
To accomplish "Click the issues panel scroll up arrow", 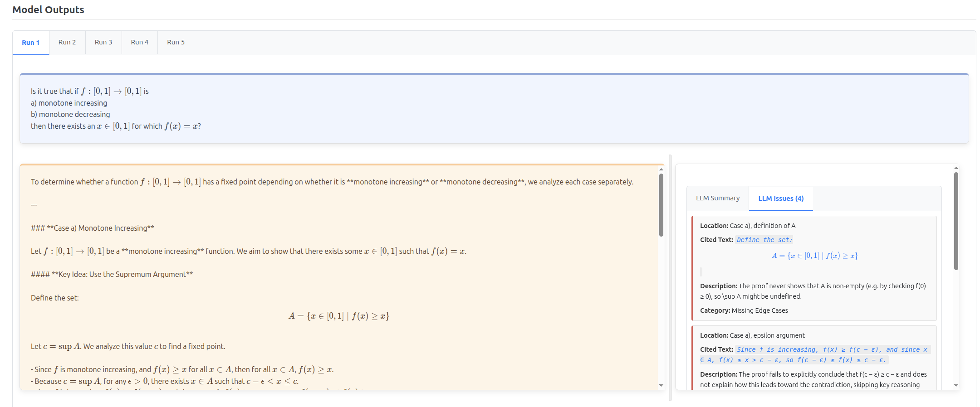I will click(956, 168).
